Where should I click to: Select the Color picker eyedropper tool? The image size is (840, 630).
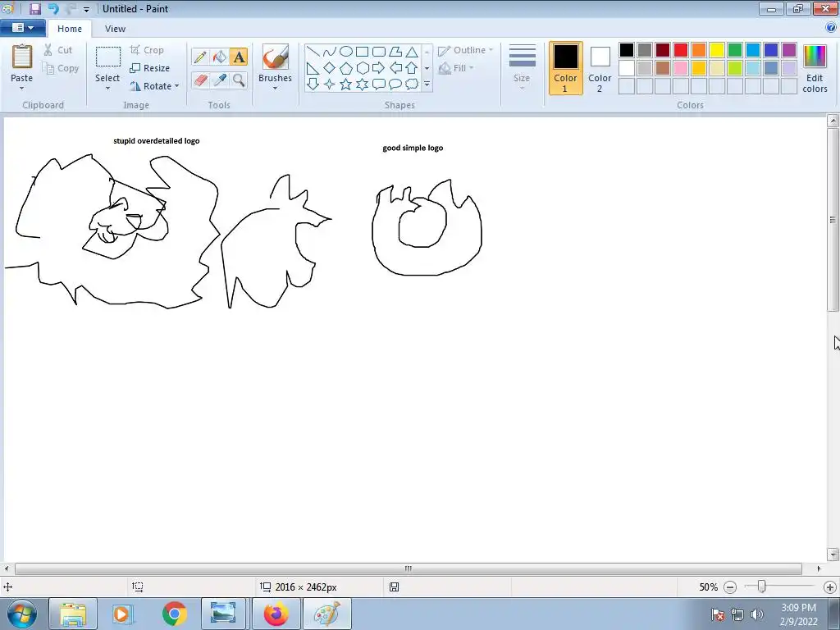click(x=220, y=80)
